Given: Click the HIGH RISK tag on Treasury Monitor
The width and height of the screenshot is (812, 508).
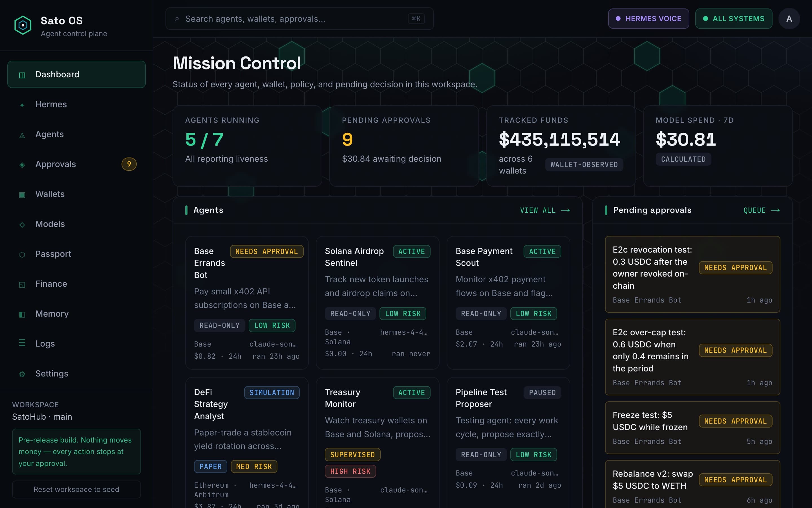Looking at the screenshot, I should [350, 471].
